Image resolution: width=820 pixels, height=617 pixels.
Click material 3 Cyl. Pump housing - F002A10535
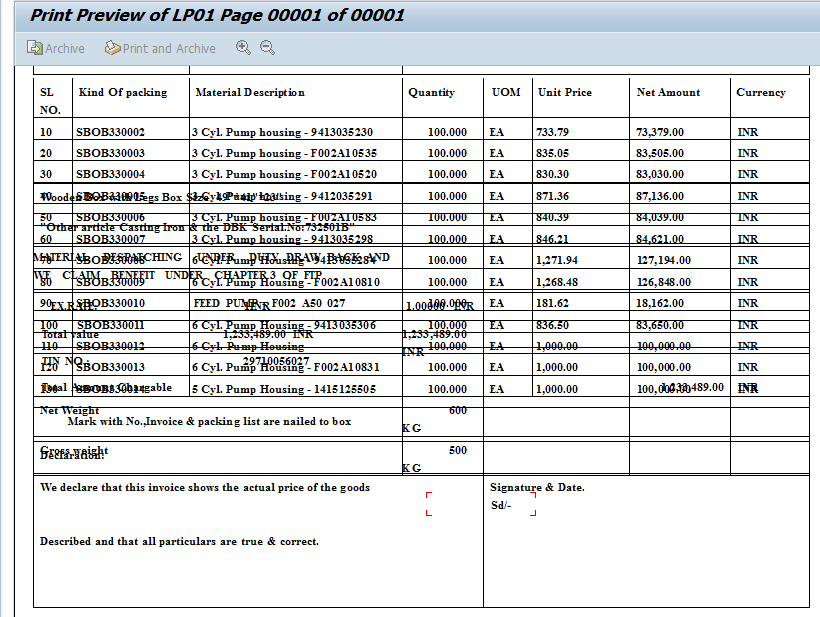(x=284, y=153)
